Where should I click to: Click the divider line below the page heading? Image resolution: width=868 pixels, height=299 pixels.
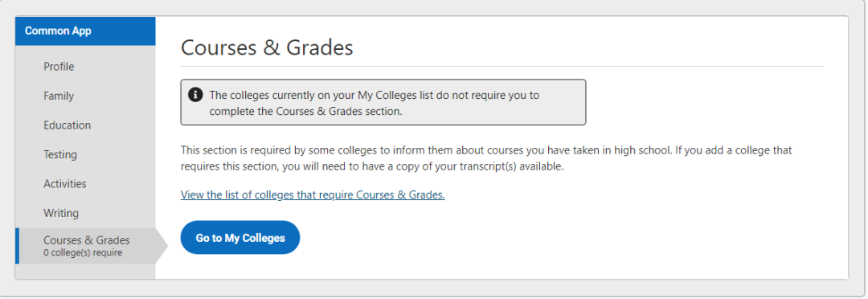pyautogui.click(x=502, y=67)
